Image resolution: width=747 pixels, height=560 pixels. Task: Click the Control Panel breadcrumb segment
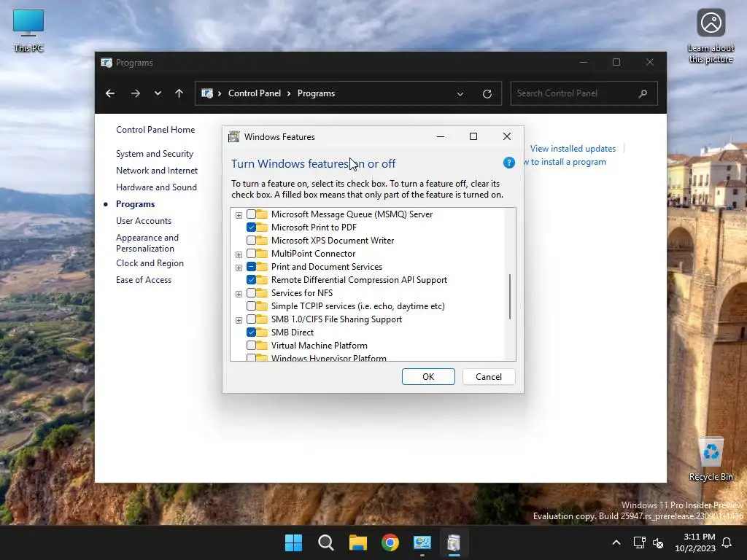coord(255,93)
